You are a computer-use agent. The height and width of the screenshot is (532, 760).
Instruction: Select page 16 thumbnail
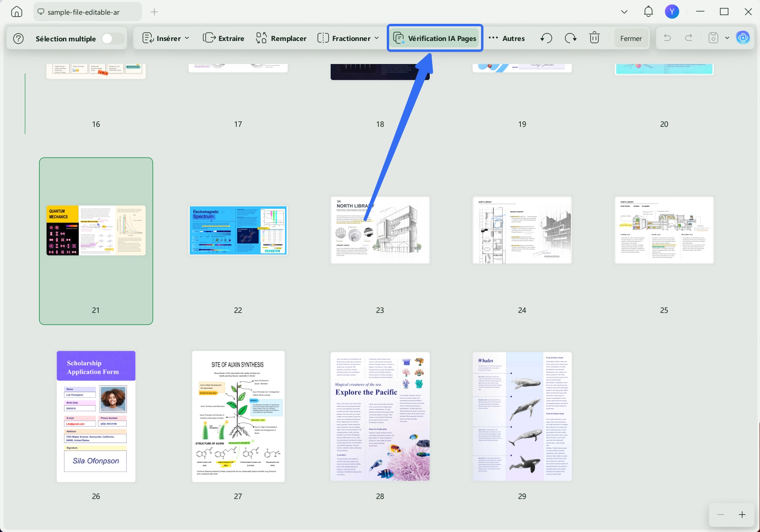pyautogui.click(x=96, y=71)
